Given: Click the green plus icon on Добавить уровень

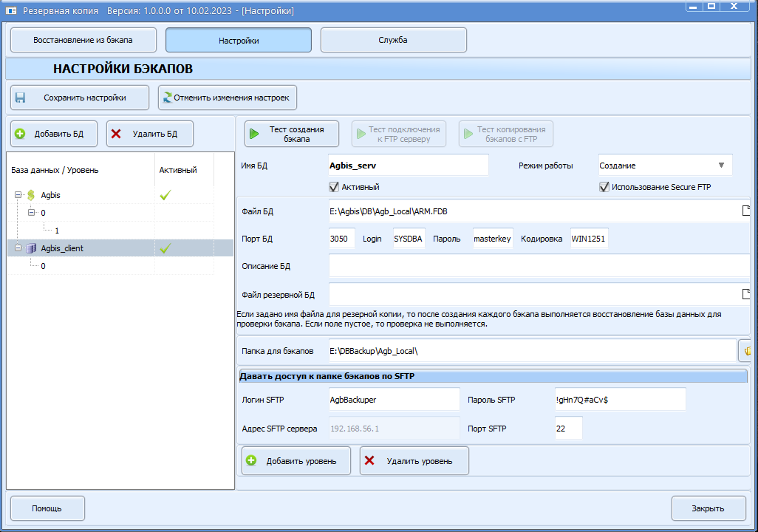Looking at the screenshot, I should click(251, 460).
